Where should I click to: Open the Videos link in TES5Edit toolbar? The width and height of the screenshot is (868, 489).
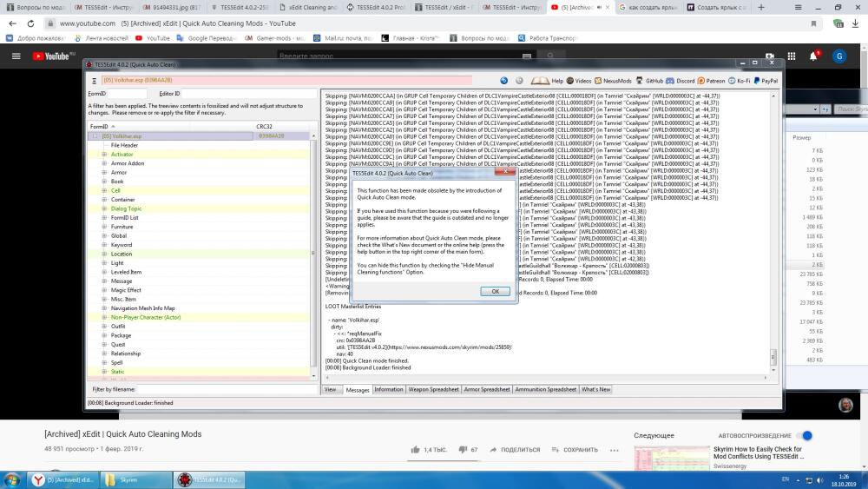click(x=578, y=81)
